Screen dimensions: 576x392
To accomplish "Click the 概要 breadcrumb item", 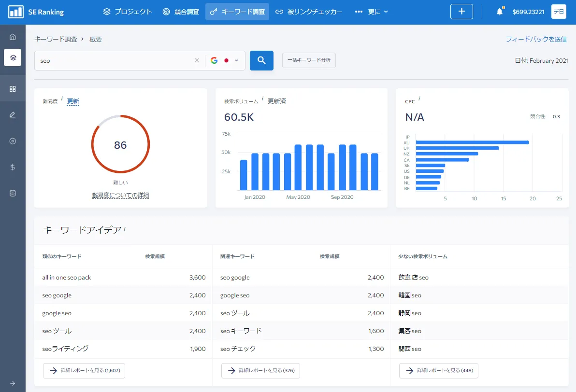I will pos(96,39).
